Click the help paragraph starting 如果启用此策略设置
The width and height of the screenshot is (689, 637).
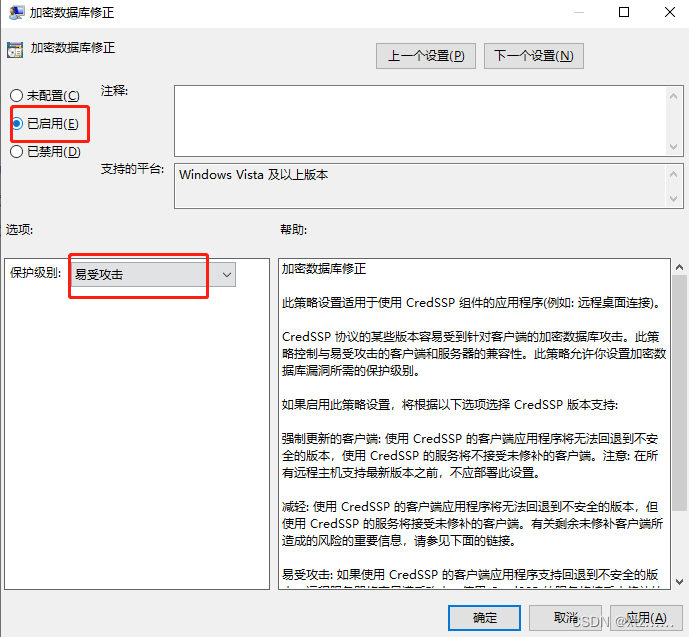pyautogui.click(x=450, y=405)
